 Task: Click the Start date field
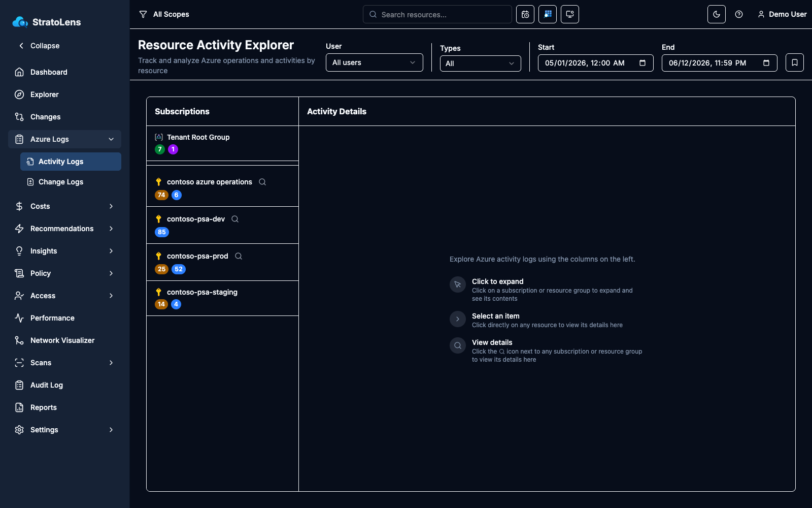click(x=596, y=63)
